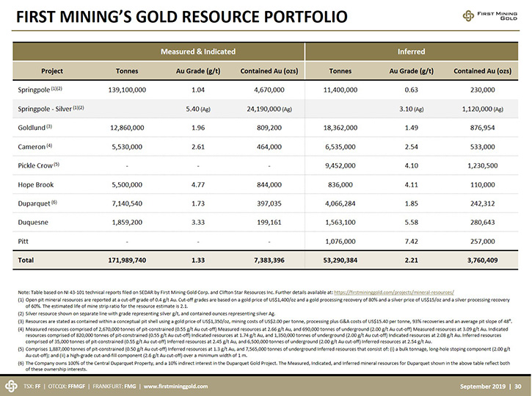This screenshot has height=396, width=532.
Task: Click the 53,290,384 inferred total tonnes
Action: click(x=340, y=260)
